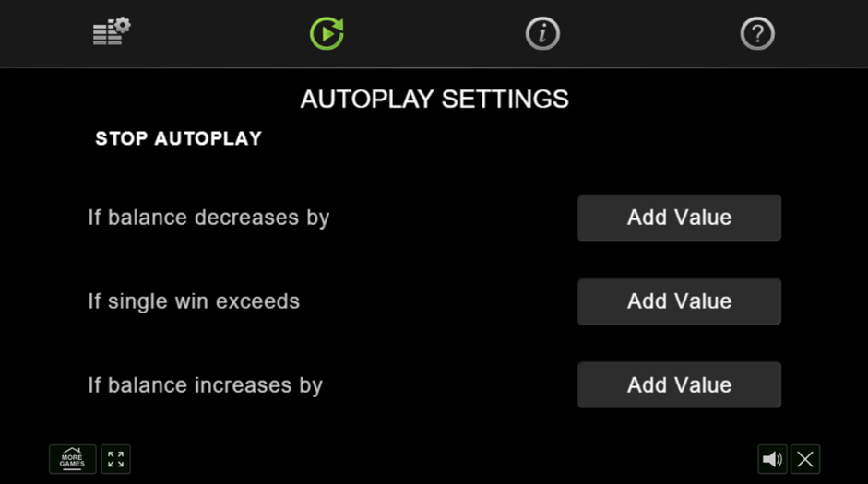Open the game info icon

(542, 33)
